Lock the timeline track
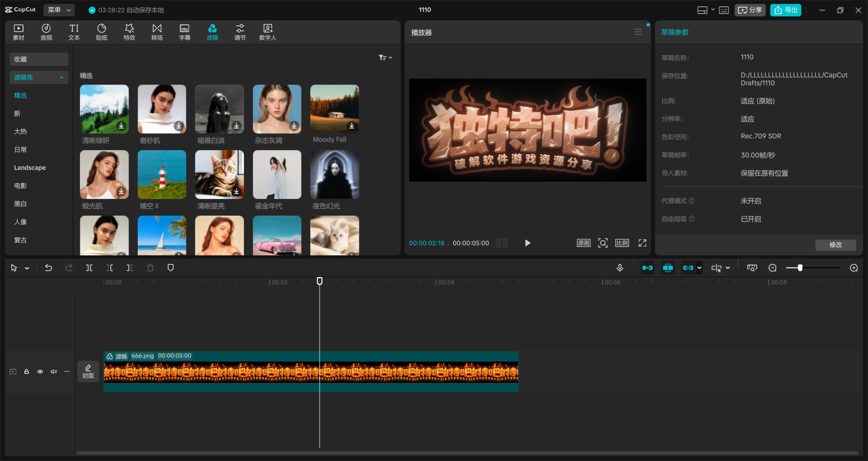This screenshot has width=868, height=461. coord(26,371)
